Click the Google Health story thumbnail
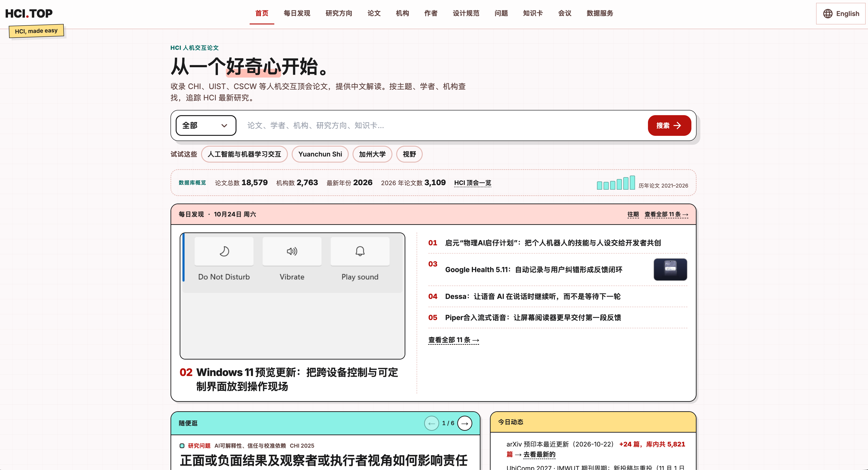This screenshot has width=868, height=470. pyautogui.click(x=670, y=269)
